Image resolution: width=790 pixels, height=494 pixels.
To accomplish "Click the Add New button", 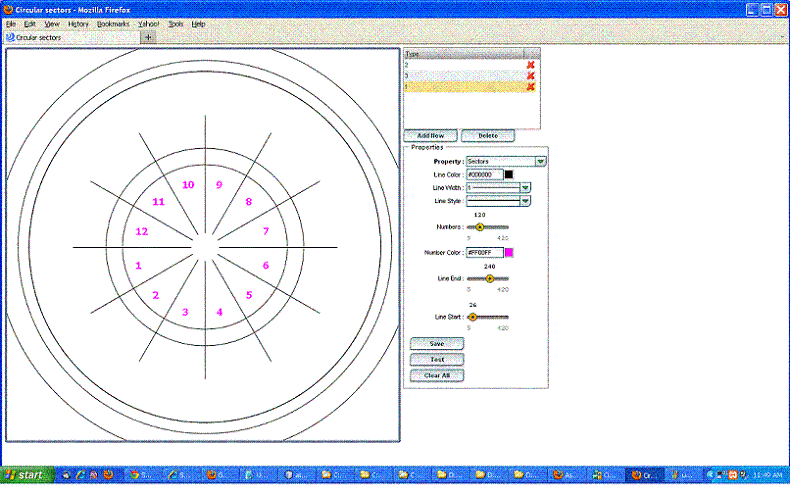I will click(430, 135).
